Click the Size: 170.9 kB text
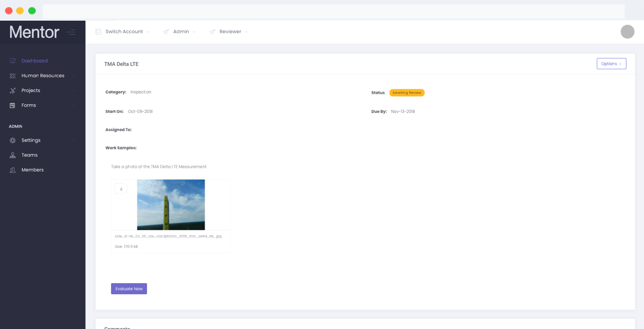The width and height of the screenshot is (644, 329). click(126, 247)
